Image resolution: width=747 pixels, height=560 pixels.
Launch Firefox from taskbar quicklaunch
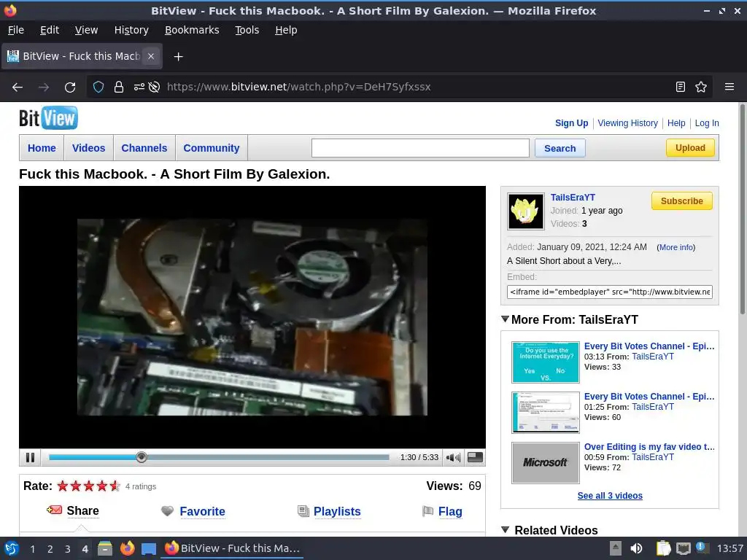click(127, 548)
